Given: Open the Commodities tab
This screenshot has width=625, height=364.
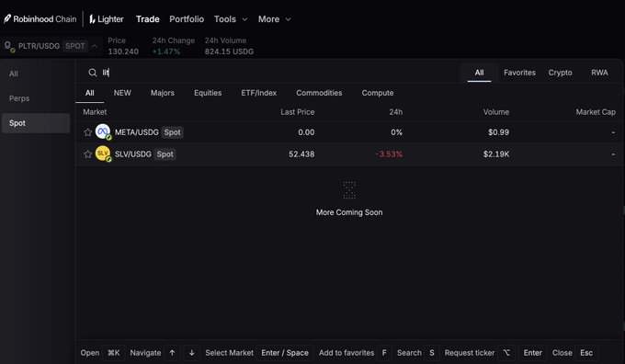Looking at the screenshot, I should (x=319, y=93).
